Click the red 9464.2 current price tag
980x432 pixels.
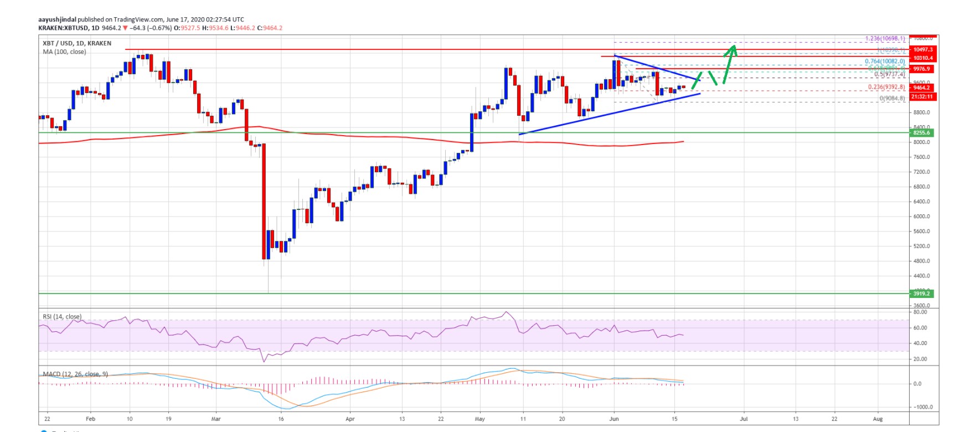[922, 88]
